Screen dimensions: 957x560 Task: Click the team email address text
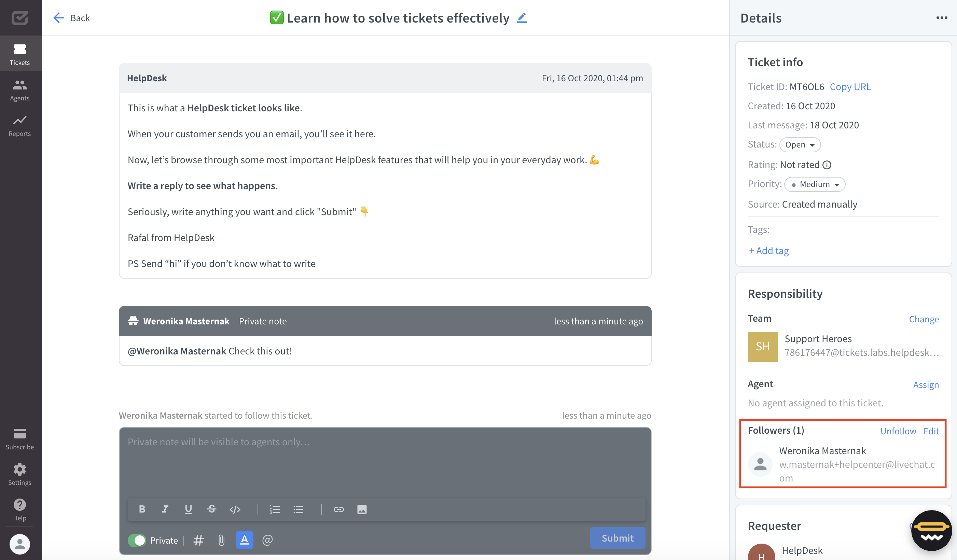click(x=862, y=352)
